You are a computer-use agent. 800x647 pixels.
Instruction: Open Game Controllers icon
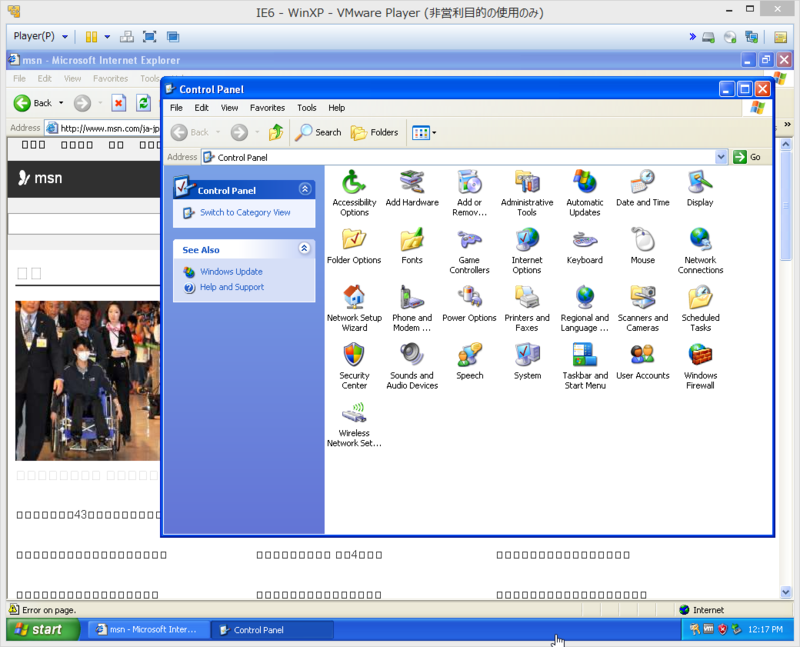click(469, 251)
